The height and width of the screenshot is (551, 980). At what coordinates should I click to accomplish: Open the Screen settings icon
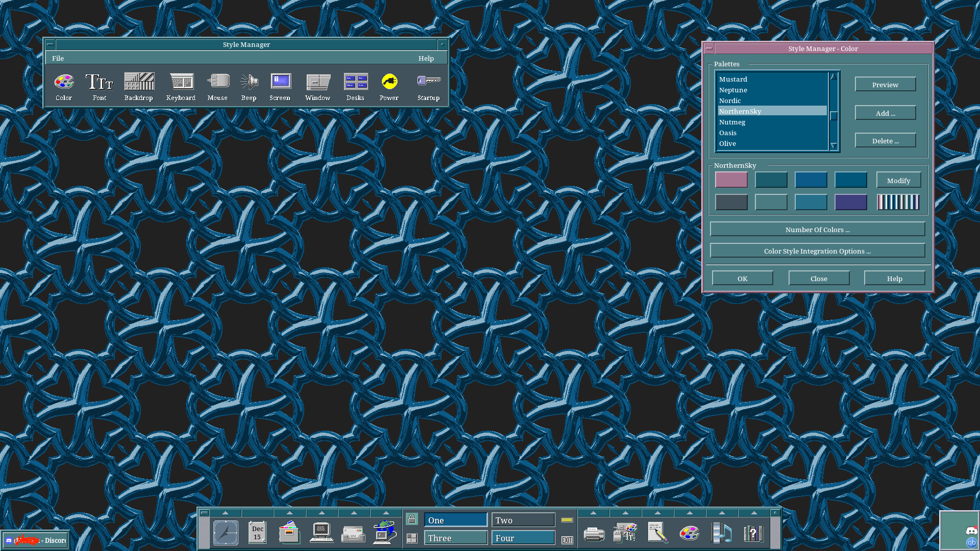280,86
